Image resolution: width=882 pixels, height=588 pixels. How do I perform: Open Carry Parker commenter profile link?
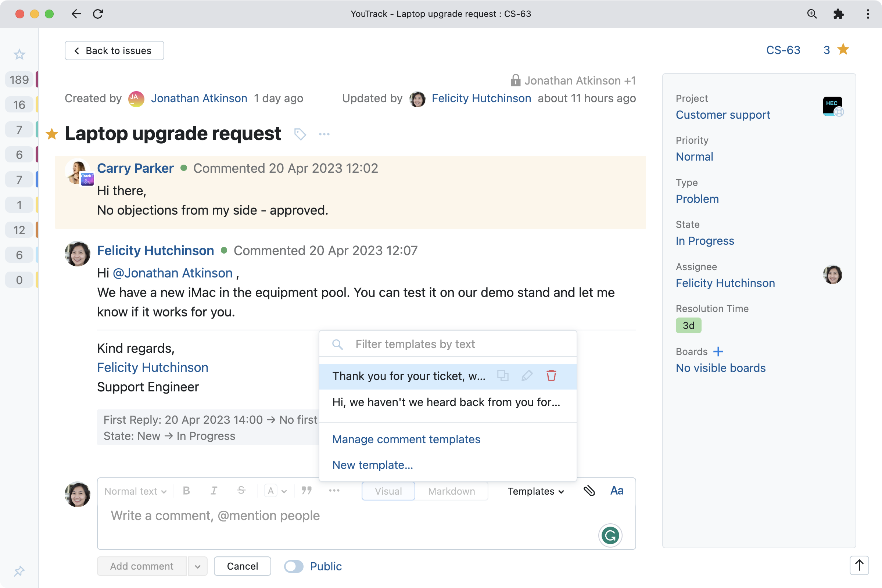tap(135, 168)
